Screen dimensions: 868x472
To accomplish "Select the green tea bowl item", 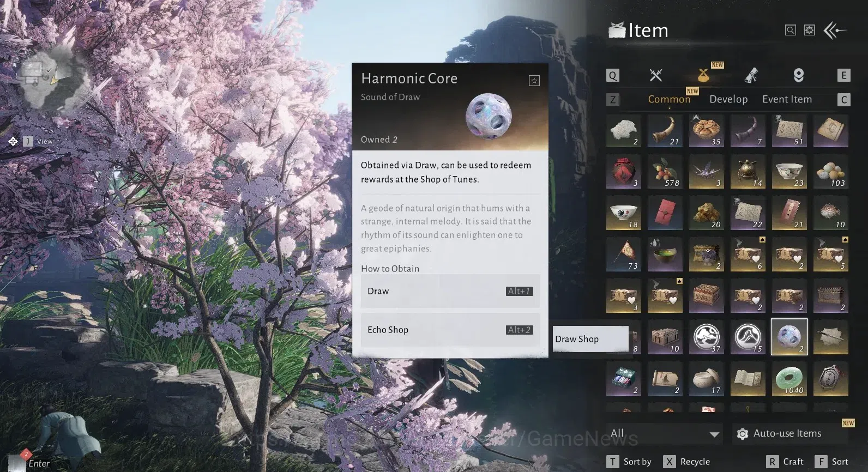I will [665, 255].
